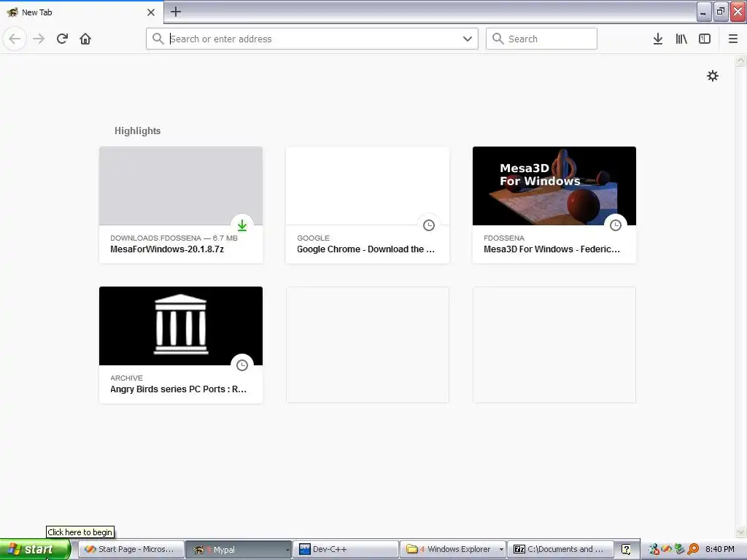The image size is (747, 560).
Task: Switch to 7-Zip C:\Documents and taskbar item
Action: click(560, 549)
